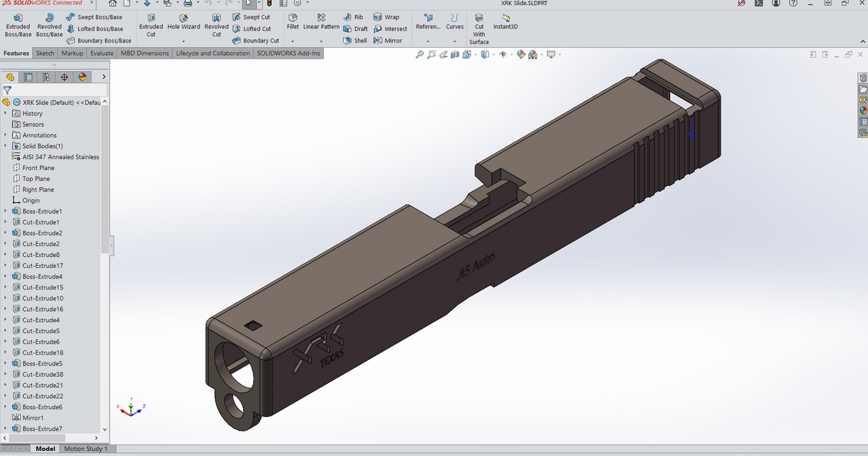This screenshot has height=456, width=868.
Task: Switch to the Evaluate tab
Action: [101, 53]
